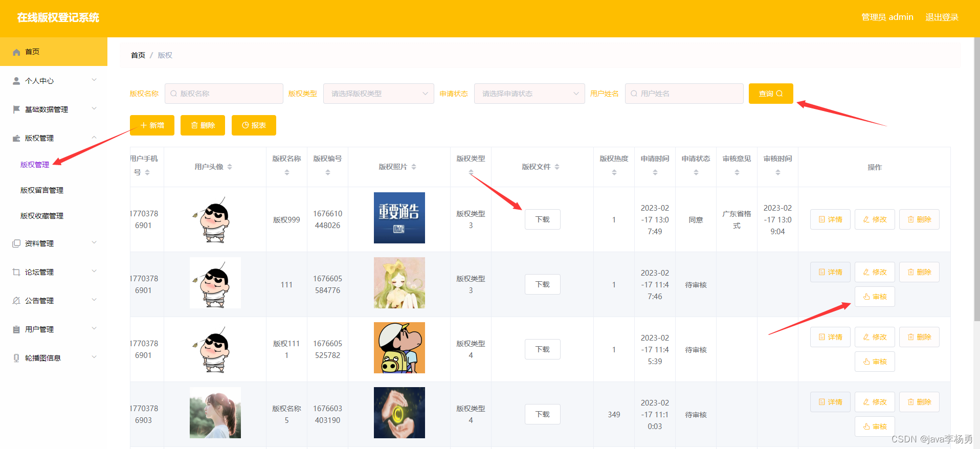View 详情 for 版权999 row
This screenshot has width=980, height=449.
[830, 219]
